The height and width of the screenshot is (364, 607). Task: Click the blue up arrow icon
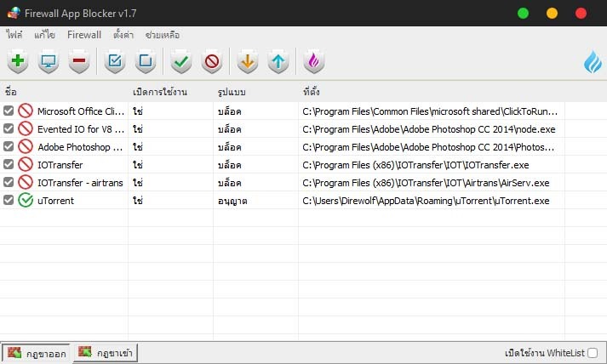tap(278, 60)
